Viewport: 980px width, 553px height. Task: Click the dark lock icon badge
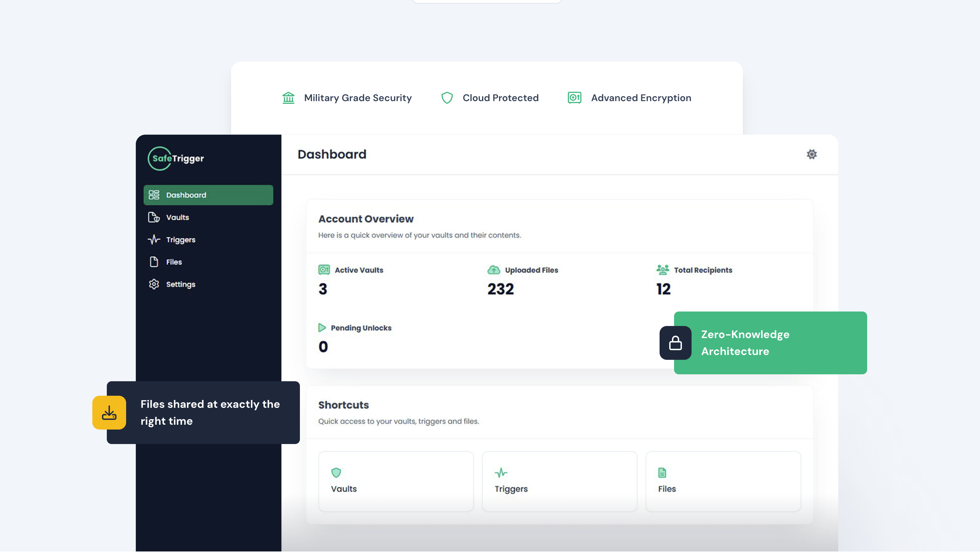click(x=675, y=343)
